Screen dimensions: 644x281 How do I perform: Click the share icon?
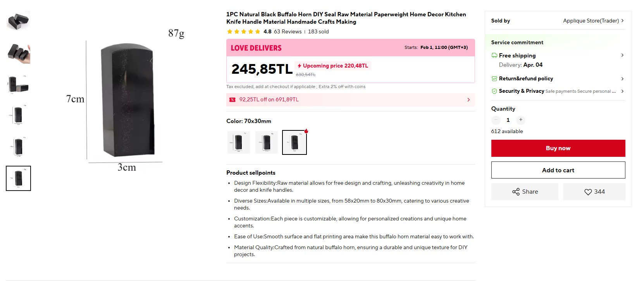516,192
